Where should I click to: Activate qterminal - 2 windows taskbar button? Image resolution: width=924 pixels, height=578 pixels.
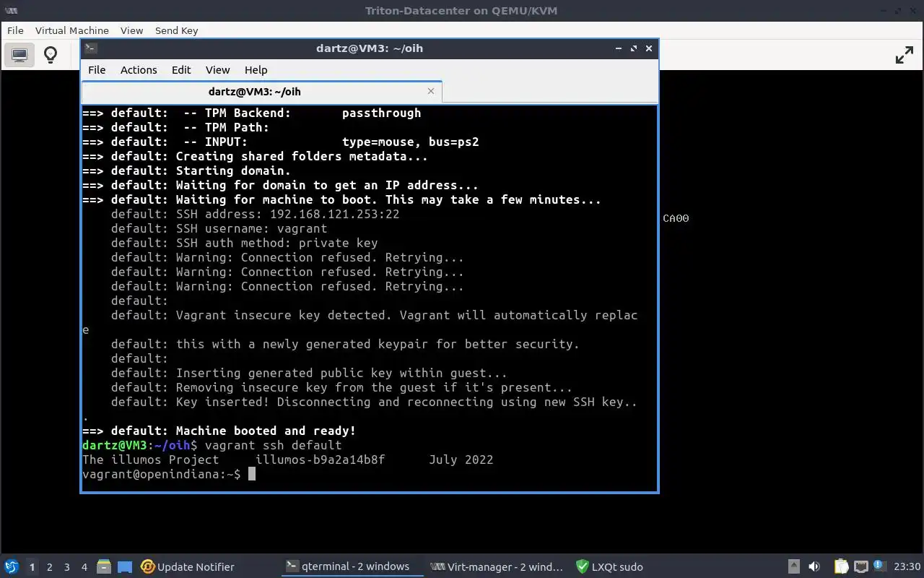(x=352, y=566)
